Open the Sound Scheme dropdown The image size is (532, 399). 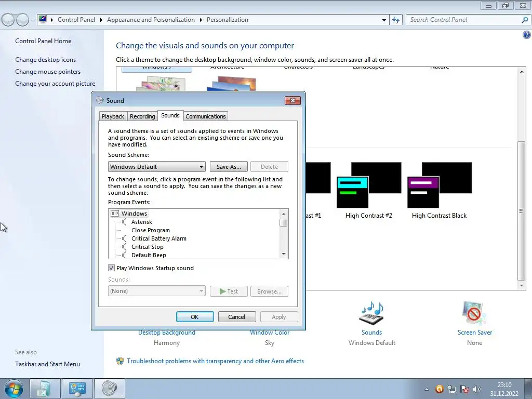[x=157, y=167]
